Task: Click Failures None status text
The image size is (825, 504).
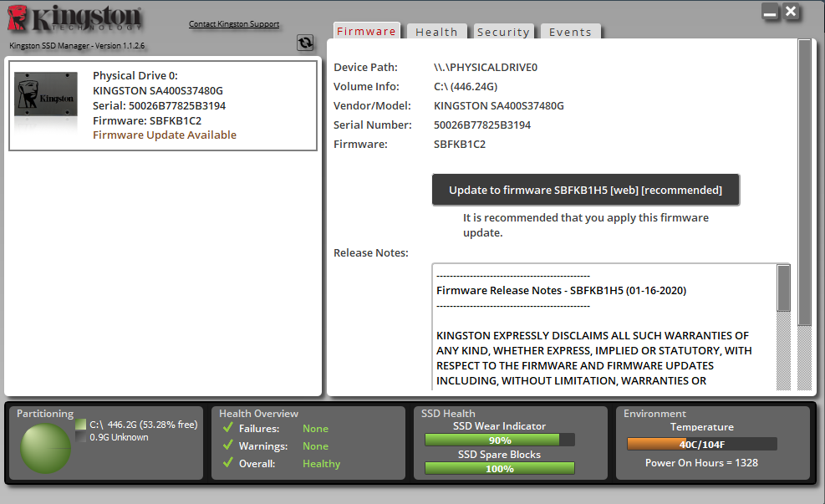Action: click(315, 429)
